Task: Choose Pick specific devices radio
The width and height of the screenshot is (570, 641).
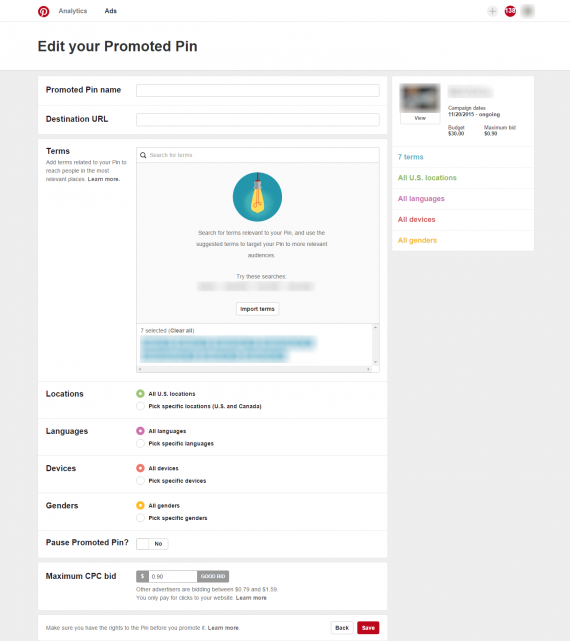Action: [x=140, y=480]
